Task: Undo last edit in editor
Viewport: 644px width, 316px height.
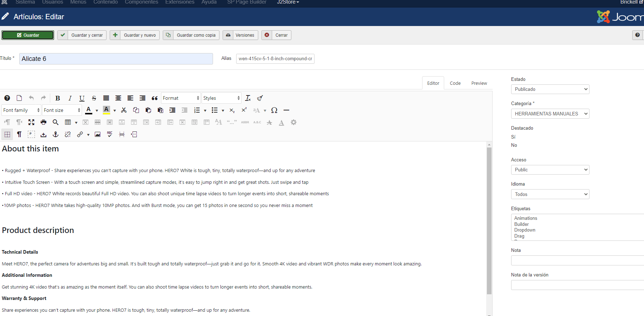Action: (x=31, y=98)
